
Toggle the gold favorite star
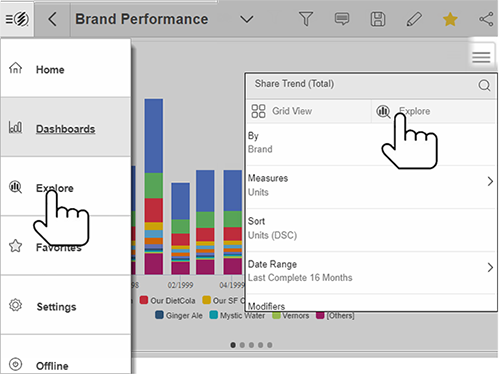450,19
